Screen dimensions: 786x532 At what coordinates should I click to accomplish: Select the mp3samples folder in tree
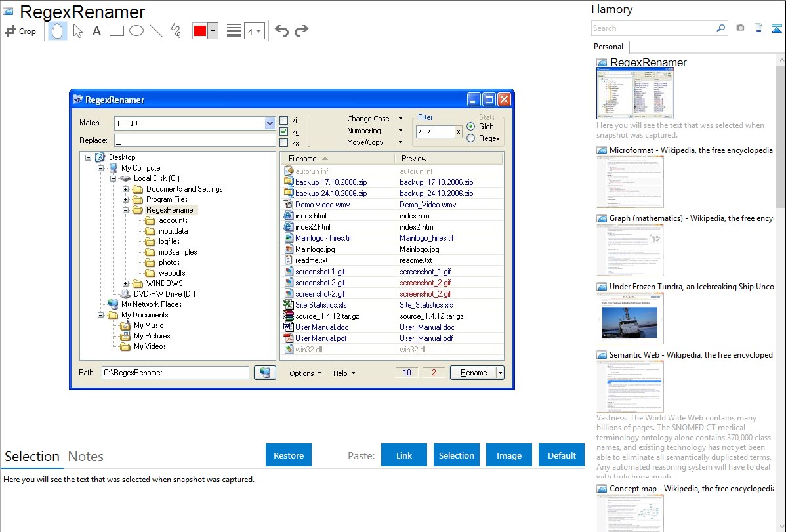click(177, 252)
